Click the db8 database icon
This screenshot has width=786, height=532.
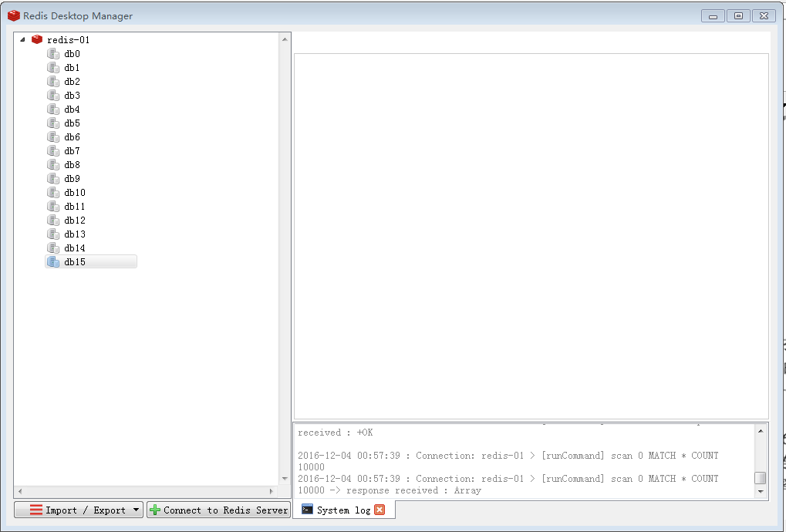click(x=53, y=165)
